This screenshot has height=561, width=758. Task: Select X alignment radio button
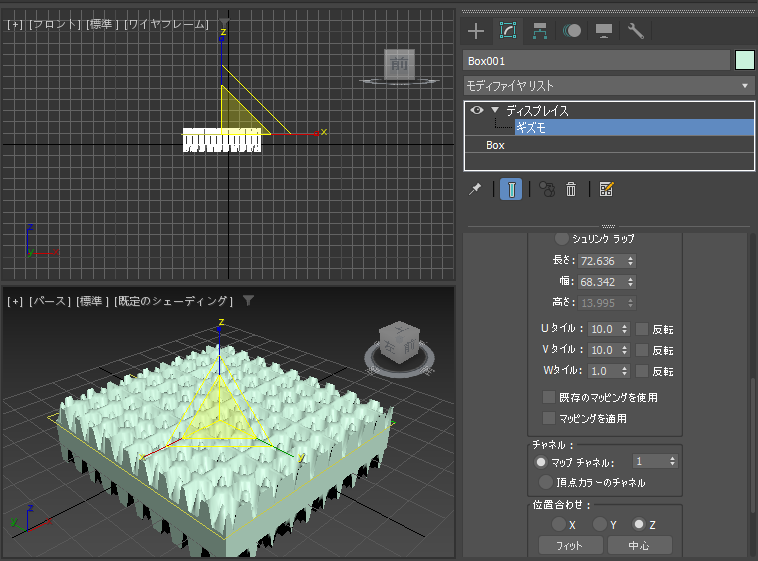(x=559, y=524)
